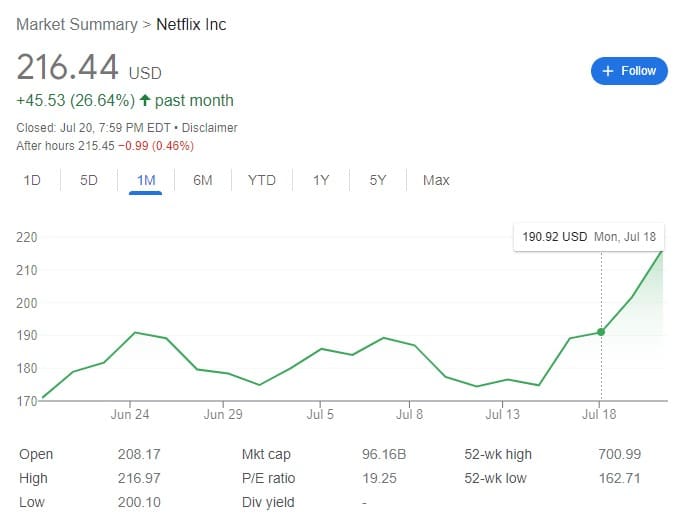Click the Jun 24 axis label

(130, 414)
